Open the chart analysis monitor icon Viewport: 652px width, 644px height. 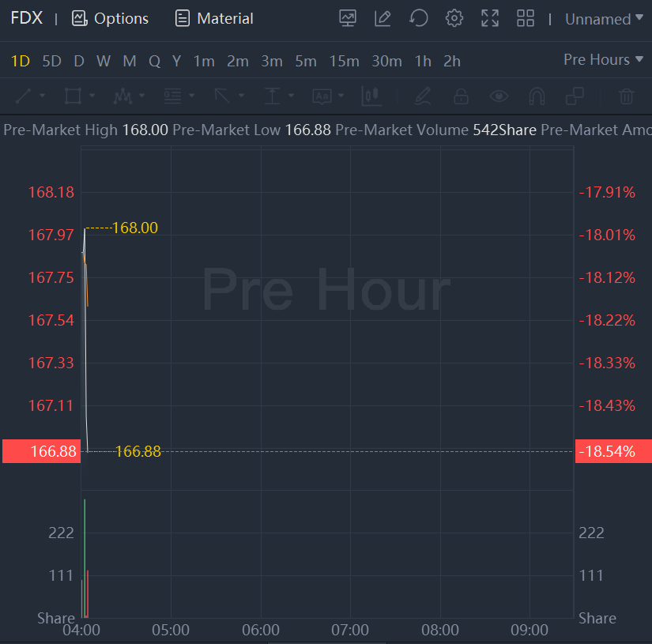[347, 18]
